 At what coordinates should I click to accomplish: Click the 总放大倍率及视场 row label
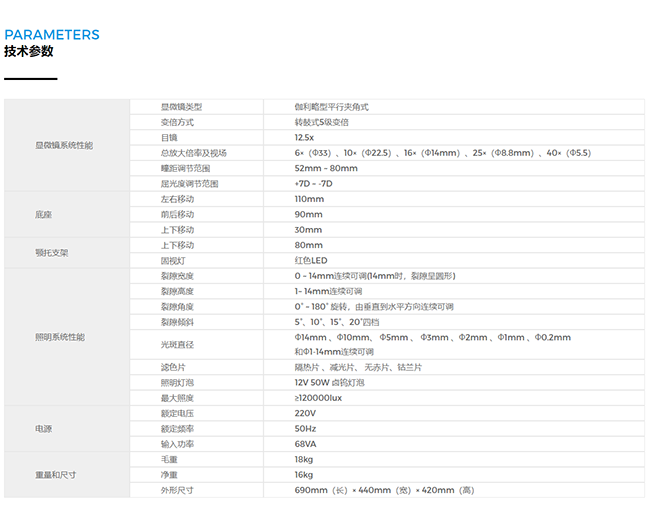coord(194,153)
